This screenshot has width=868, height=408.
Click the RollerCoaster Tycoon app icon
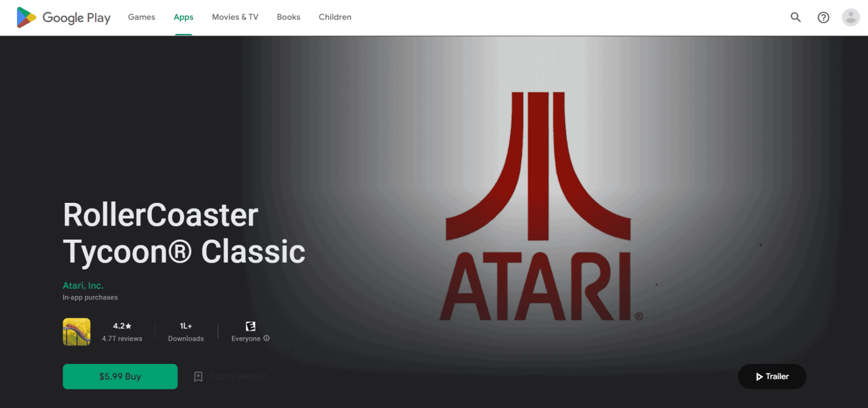[76, 332]
